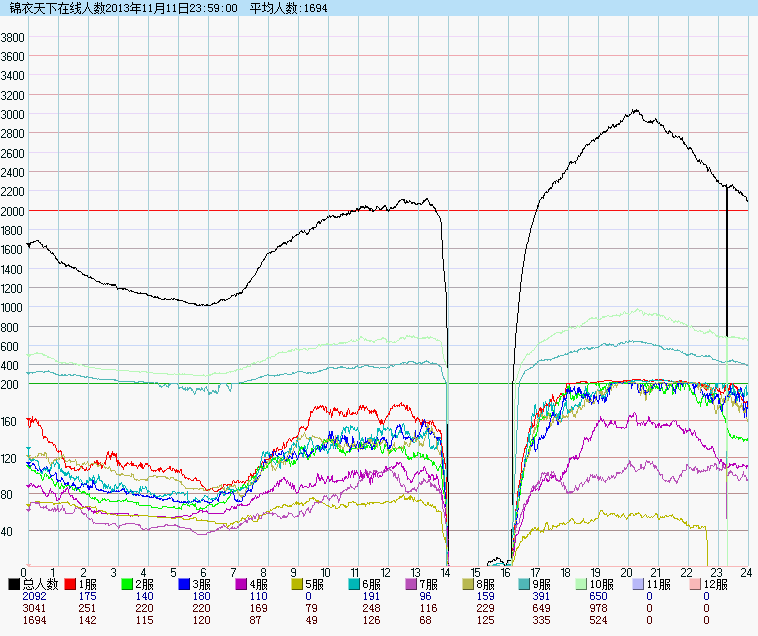Click the violet 7服 legend swatch
Image resolution: width=758 pixels, height=636 pixels.
click(413, 583)
